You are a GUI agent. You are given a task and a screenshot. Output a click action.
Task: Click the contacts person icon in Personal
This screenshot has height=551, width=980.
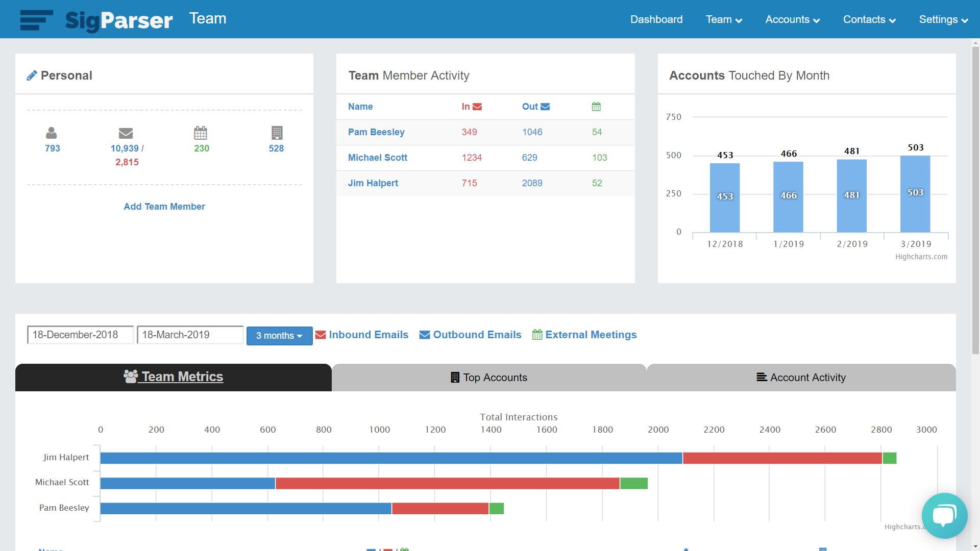[x=52, y=133]
